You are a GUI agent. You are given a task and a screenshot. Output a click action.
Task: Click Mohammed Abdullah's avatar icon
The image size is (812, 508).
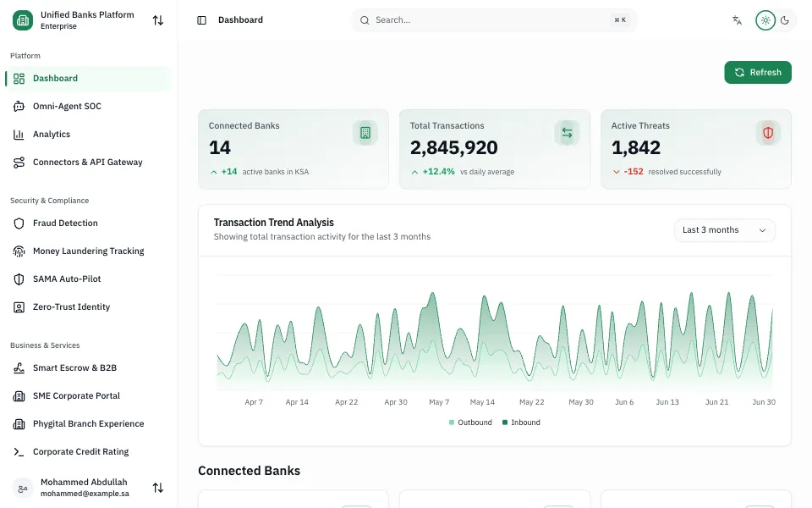pyautogui.click(x=23, y=488)
